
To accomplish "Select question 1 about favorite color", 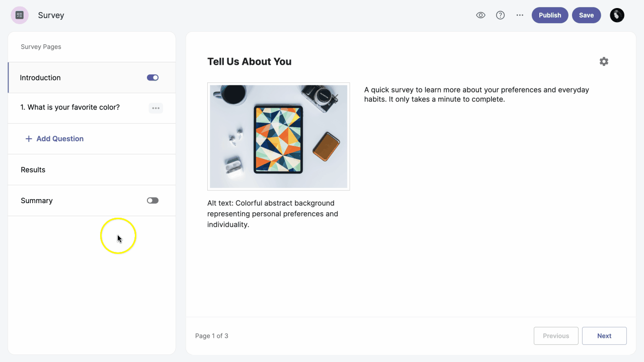I will (70, 108).
